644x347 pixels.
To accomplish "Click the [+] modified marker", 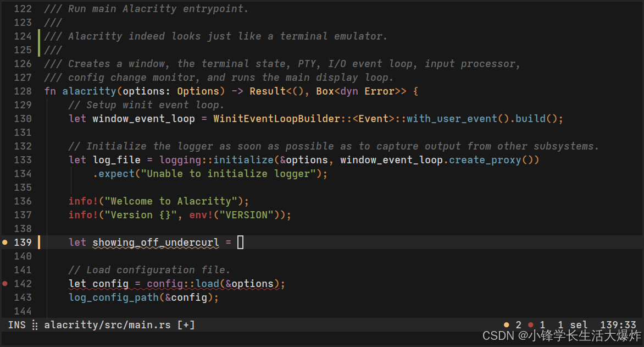I will tap(186, 325).
